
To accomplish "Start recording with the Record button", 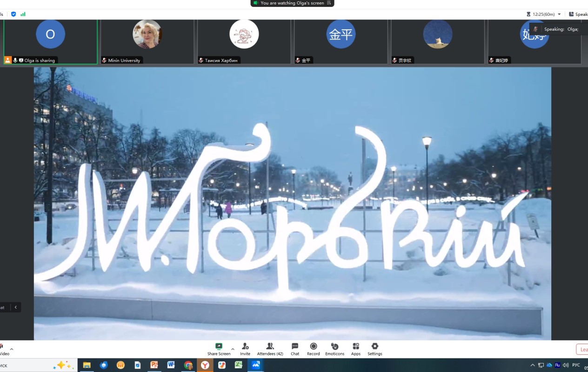I will tap(314, 346).
